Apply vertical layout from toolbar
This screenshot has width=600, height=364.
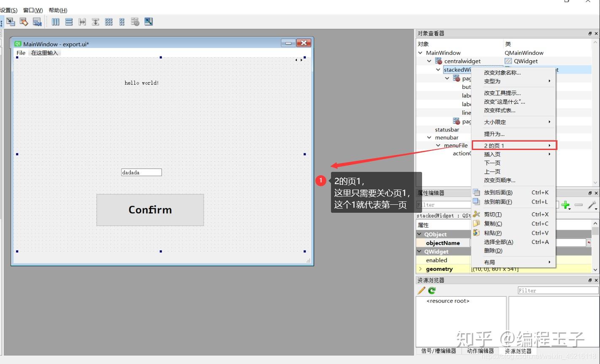pyautogui.click(x=69, y=22)
